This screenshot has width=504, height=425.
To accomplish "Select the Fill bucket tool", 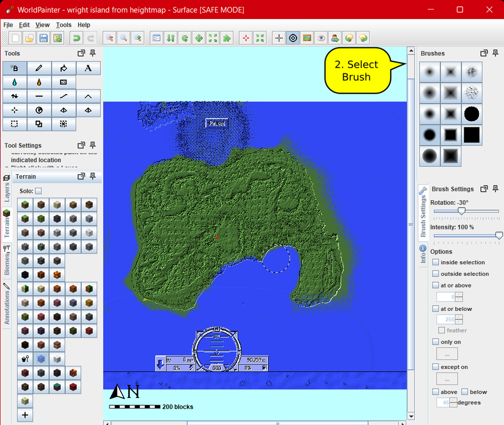I will tap(64, 68).
